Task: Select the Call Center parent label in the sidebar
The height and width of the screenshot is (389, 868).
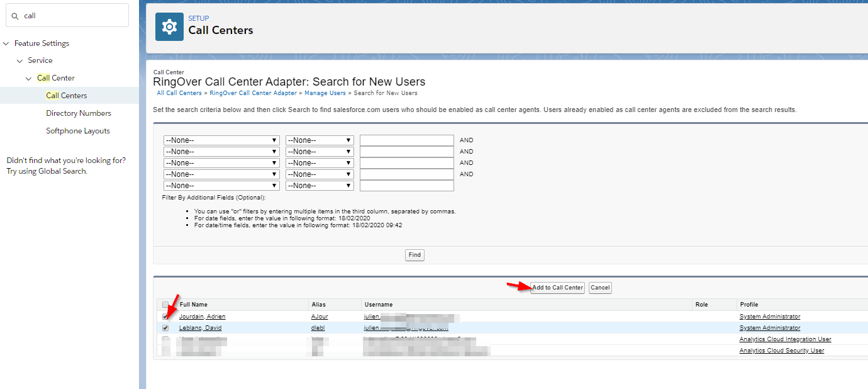Action: [x=56, y=78]
